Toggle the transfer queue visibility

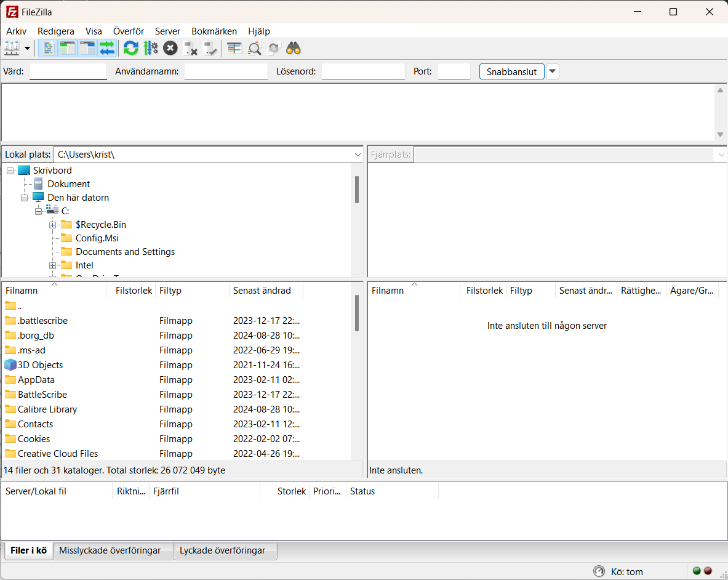tap(107, 48)
